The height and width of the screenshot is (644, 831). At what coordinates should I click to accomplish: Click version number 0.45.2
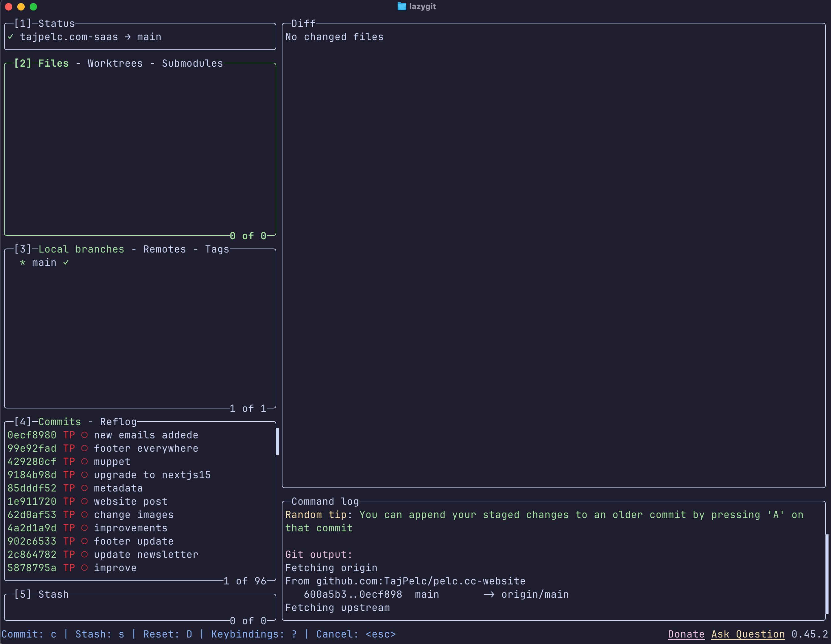pyautogui.click(x=810, y=634)
